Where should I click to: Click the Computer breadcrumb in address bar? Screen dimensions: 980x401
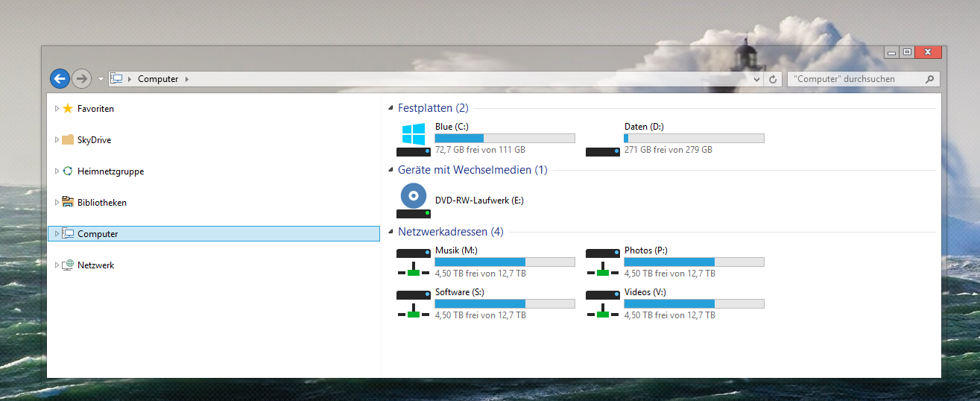[158, 79]
